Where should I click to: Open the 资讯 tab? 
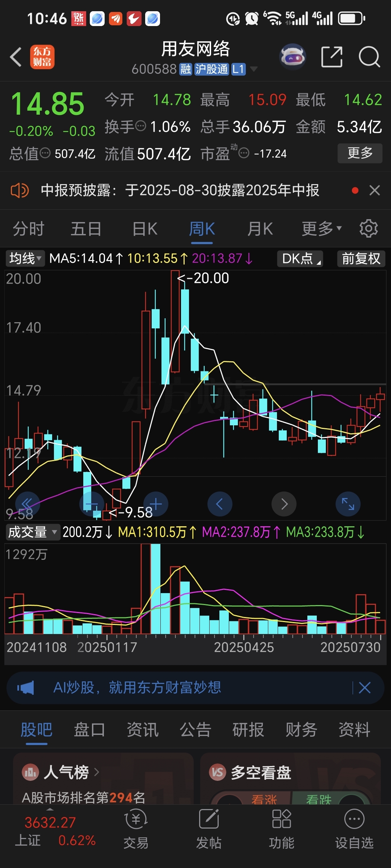click(143, 729)
